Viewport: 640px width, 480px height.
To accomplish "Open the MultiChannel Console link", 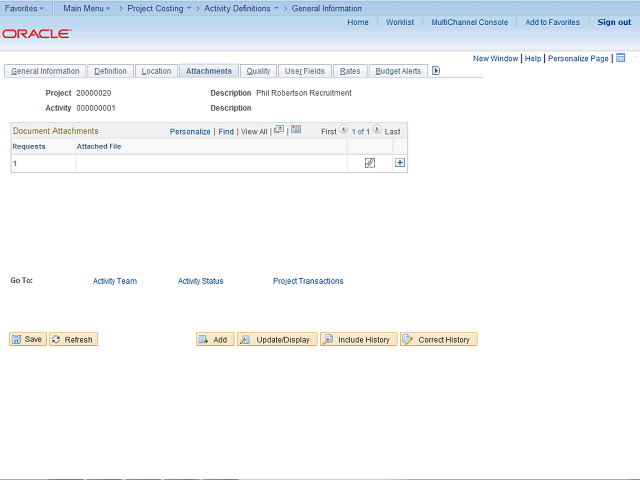I will (x=470, y=22).
